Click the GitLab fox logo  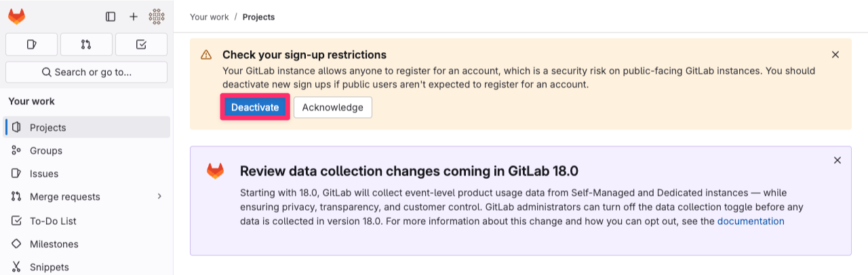17,16
